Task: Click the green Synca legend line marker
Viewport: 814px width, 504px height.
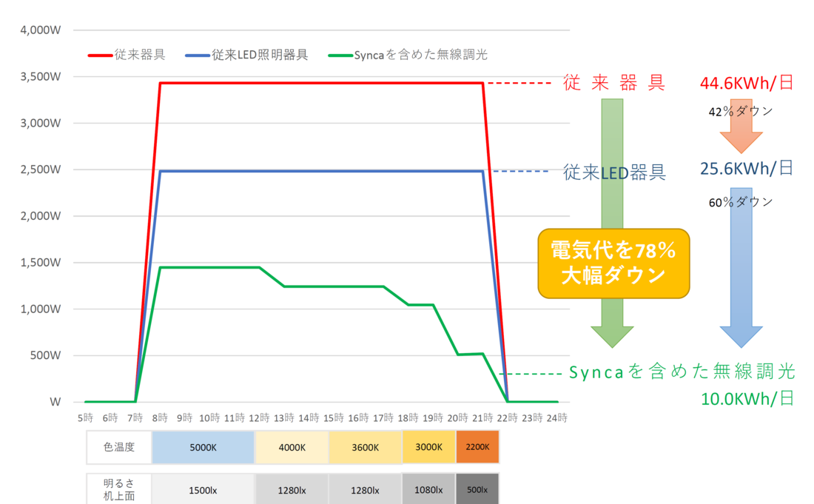Action: click(340, 56)
